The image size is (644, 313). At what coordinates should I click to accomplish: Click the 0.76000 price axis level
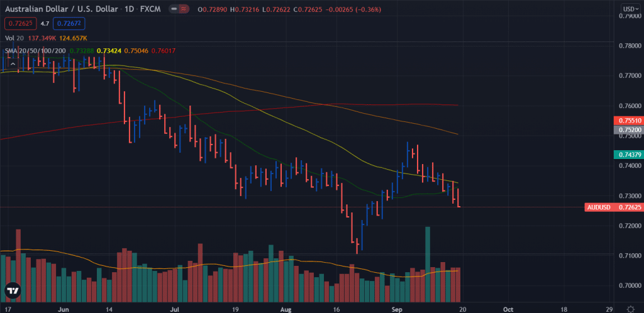pos(630,106)
